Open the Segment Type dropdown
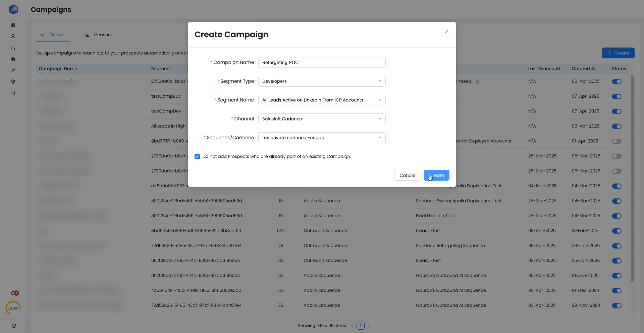 point(322,81)
